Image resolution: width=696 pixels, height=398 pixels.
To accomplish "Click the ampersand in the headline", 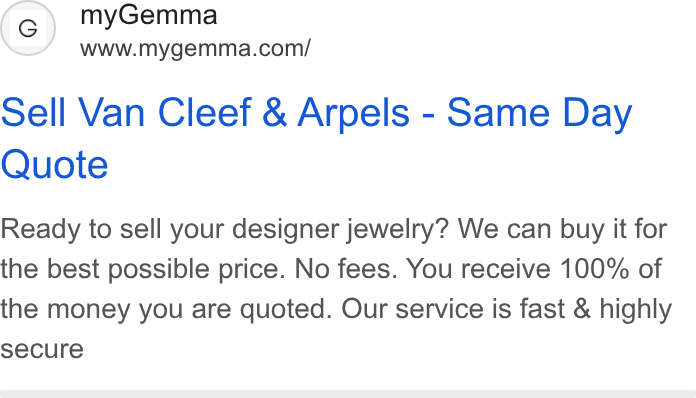I will tap(274, 113).
